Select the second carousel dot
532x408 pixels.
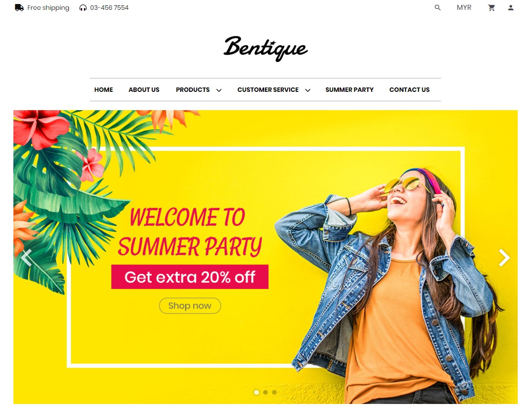265,392
